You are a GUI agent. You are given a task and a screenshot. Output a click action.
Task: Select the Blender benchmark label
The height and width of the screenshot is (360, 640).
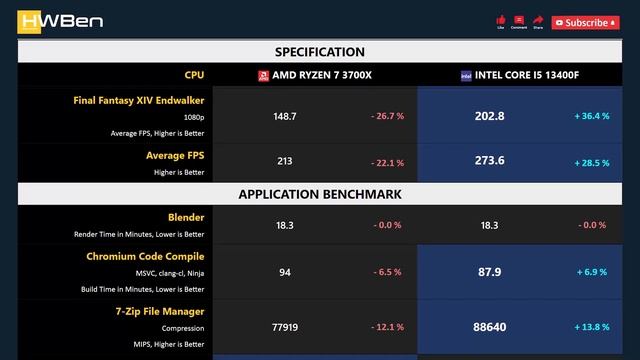click(186, 218)
